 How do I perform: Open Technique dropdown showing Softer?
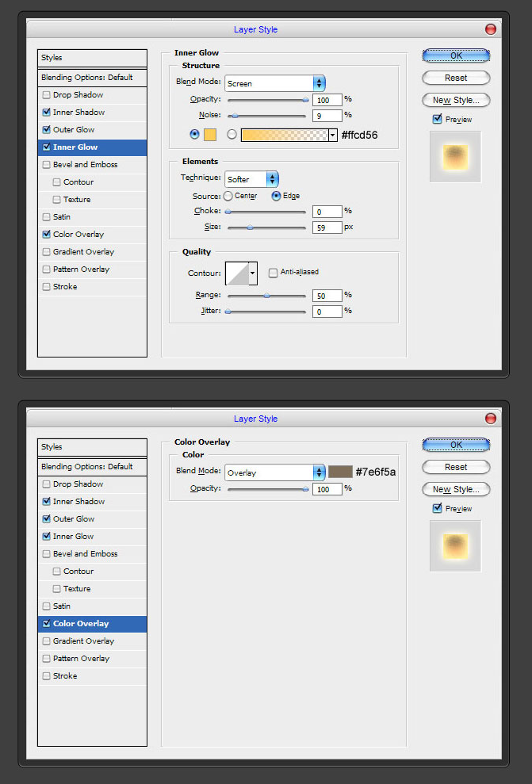[x=251, y=179]
